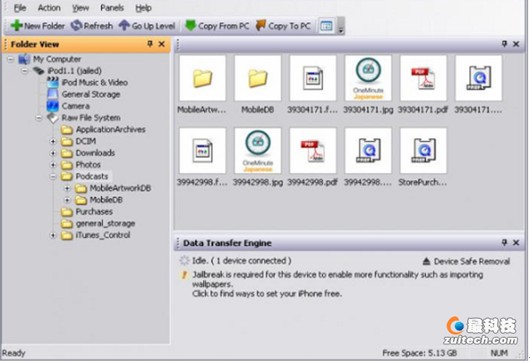The width and height of the screenshot is (530, 363).
Task: Pin the Folder View panel
Action: (150, 44)
